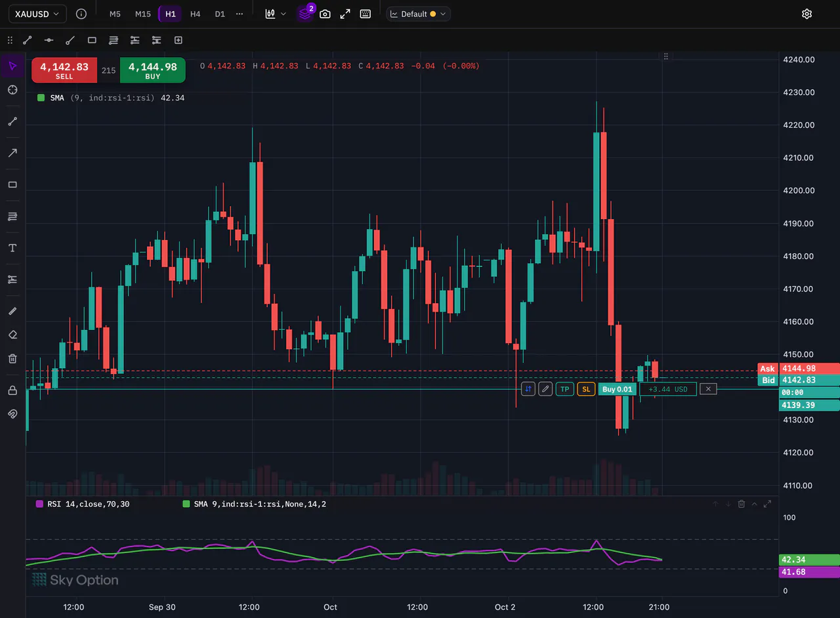Select the position sliders tool in sidebar
The width and height of the screenshot is (840, 618).
pos(12,279)
